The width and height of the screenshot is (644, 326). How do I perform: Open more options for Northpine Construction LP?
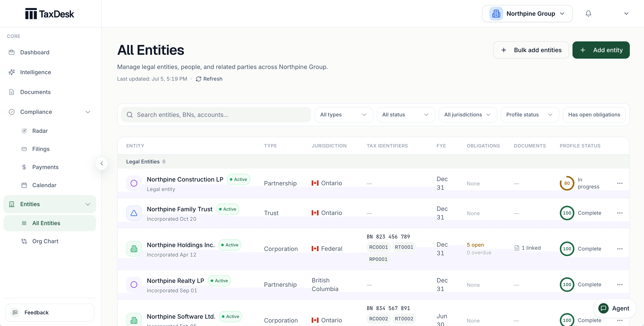pos(620,183)
